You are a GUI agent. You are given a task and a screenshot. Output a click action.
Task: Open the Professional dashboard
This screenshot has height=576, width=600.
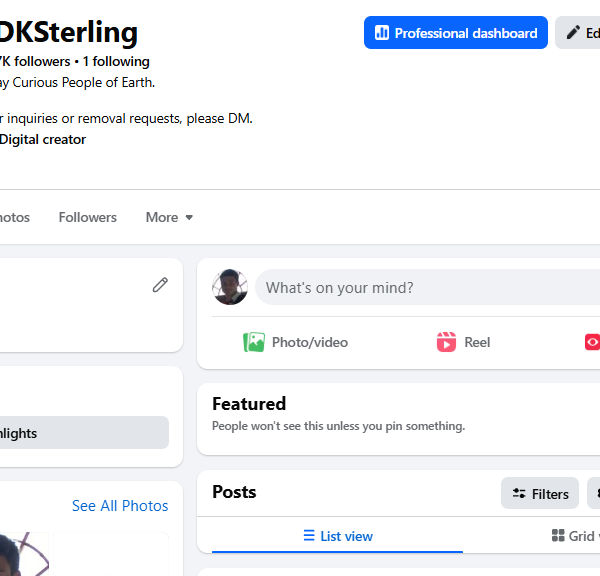(455, 33)
